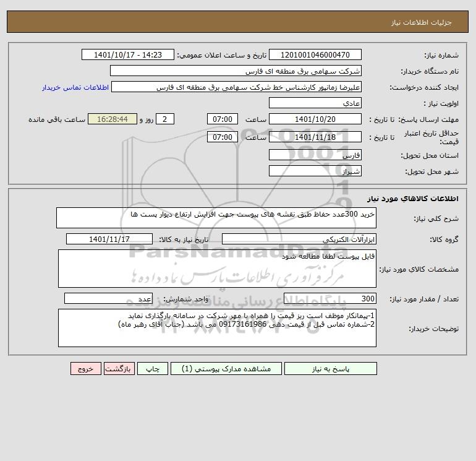Click the 'چاپ' print button
Screen dimensions: 476x461
[x=153, y=369]
